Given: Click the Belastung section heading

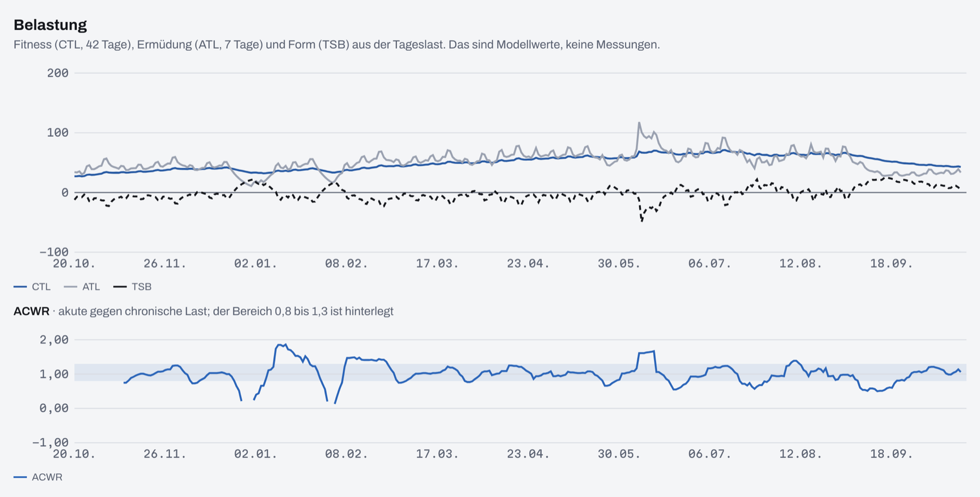Looking at the screenshot, I should [50, 25].
